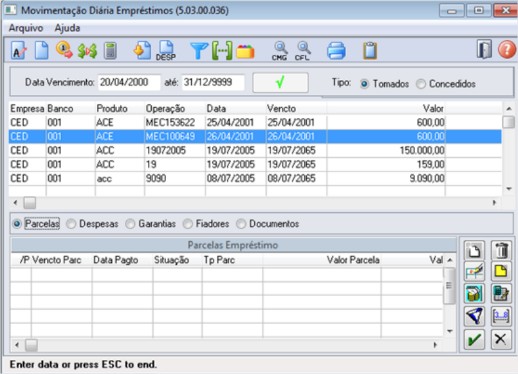Cancel with black X icon in side panel
Viewport: 518px width, 374px height.
[501, 340]
